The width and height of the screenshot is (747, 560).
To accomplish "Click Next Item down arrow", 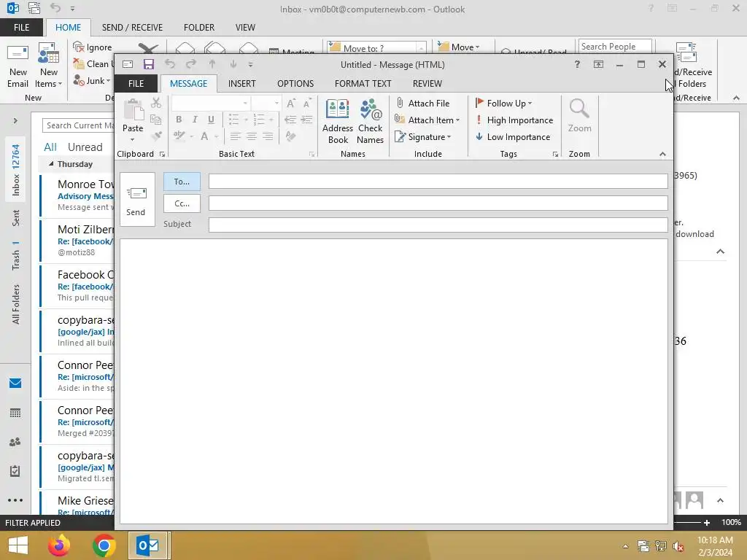I will tap(233, 64).
